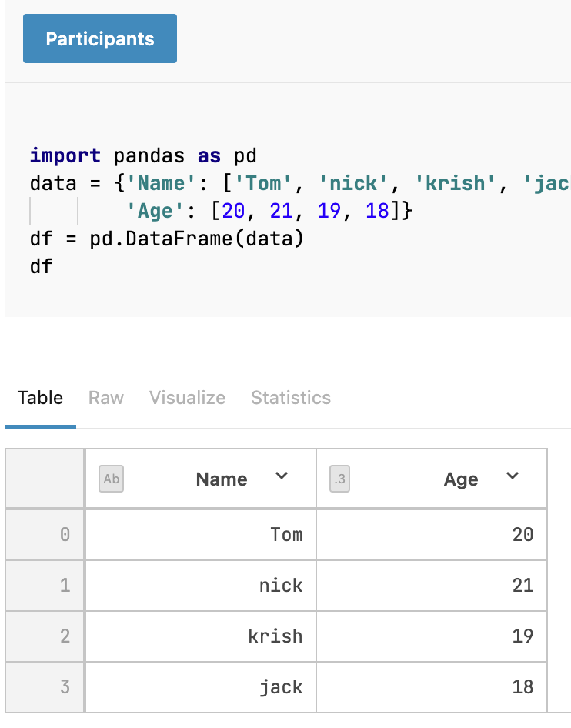This screenshot has width=571, height=728.
Task: Open the Raw output tab
Action: tap(106, 398)
